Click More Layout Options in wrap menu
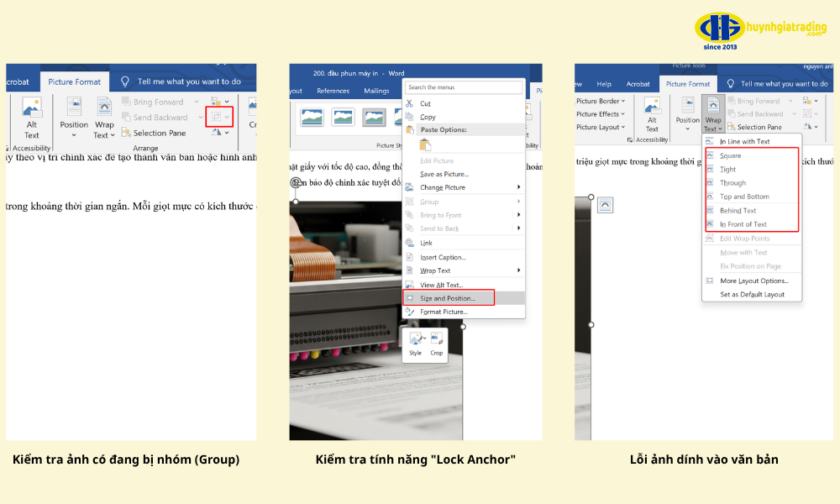Viewport: 840px width, 504px height. point(753,281)
